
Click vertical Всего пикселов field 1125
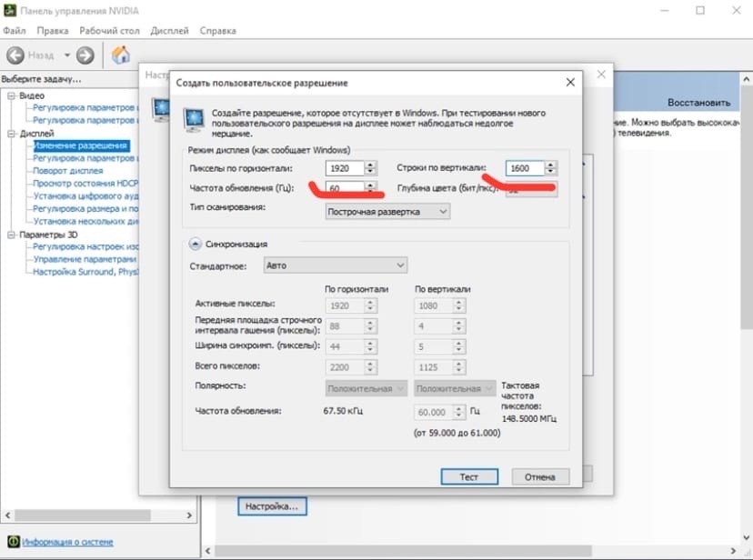click(x=434, y=367)
